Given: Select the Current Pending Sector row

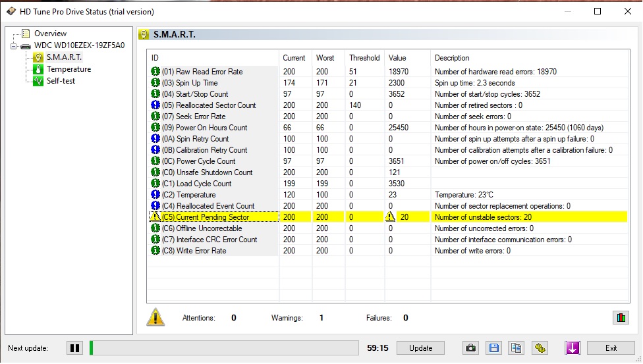Looking at the screenshot, I should pyautogui.click(x=388, y=217).
